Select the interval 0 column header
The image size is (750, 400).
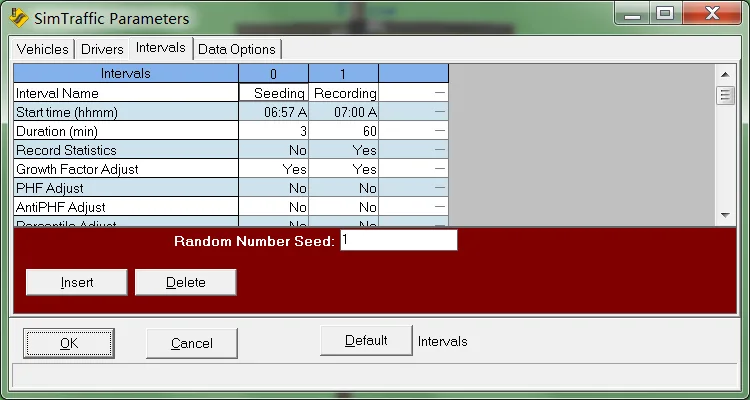tap(274, 73)
